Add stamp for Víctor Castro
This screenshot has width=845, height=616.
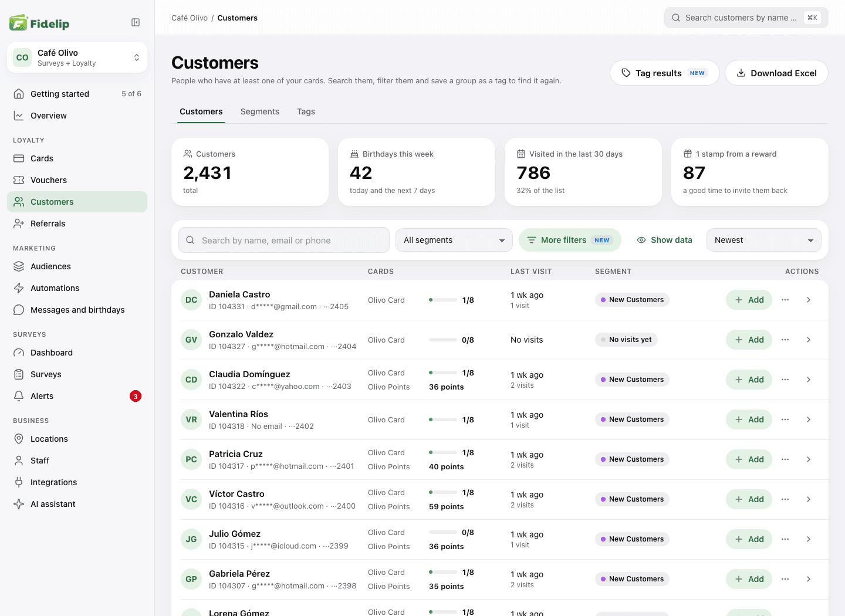[x=749, y=499]
